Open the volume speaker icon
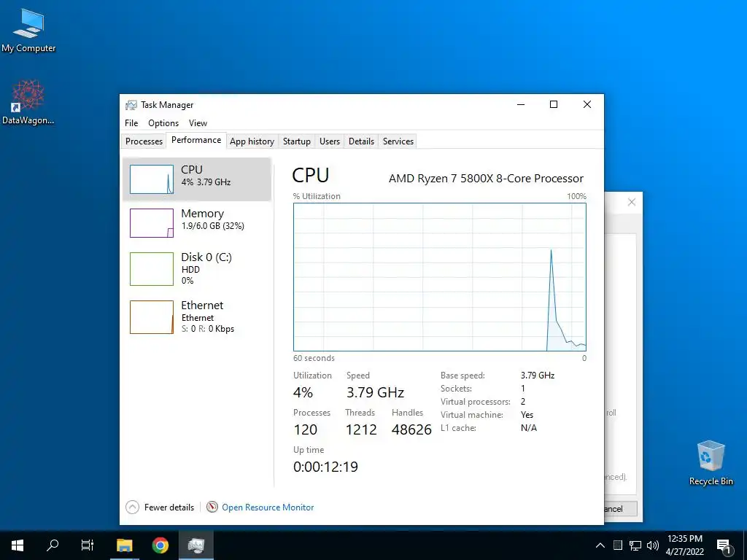This screenshot has height=560, width=747. point(653,545)
